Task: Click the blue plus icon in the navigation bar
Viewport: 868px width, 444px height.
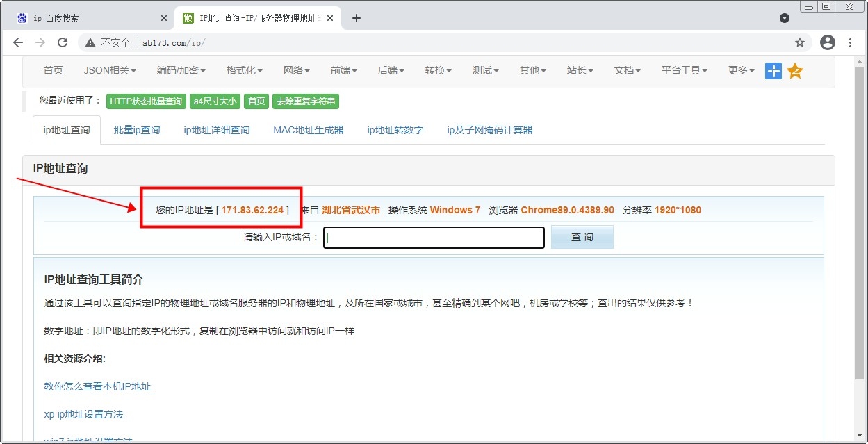Action: tap(773, 70)
